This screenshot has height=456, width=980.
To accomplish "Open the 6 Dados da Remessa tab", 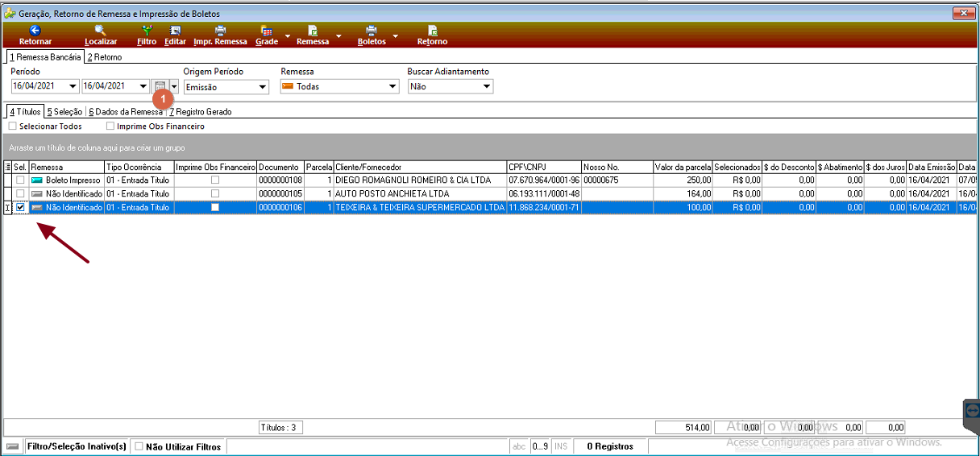I will pyautogui.click(x=126, y=112).
